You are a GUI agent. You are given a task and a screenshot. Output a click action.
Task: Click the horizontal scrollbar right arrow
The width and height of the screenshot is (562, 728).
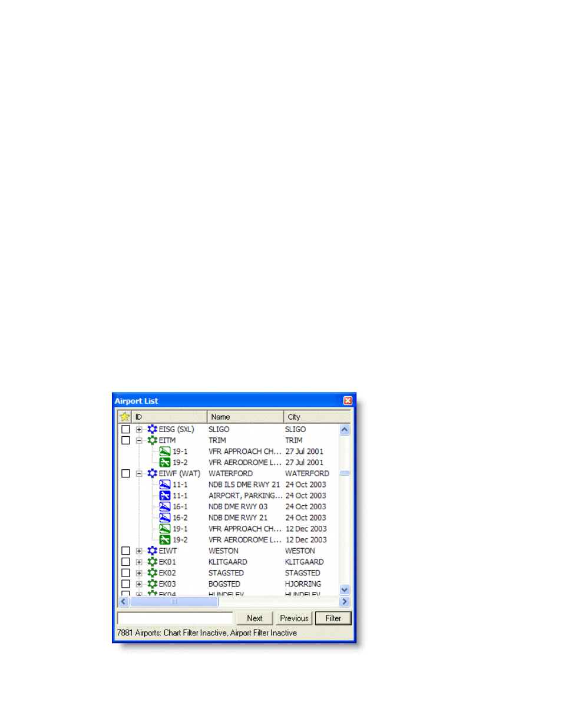(x=345, y=602)
